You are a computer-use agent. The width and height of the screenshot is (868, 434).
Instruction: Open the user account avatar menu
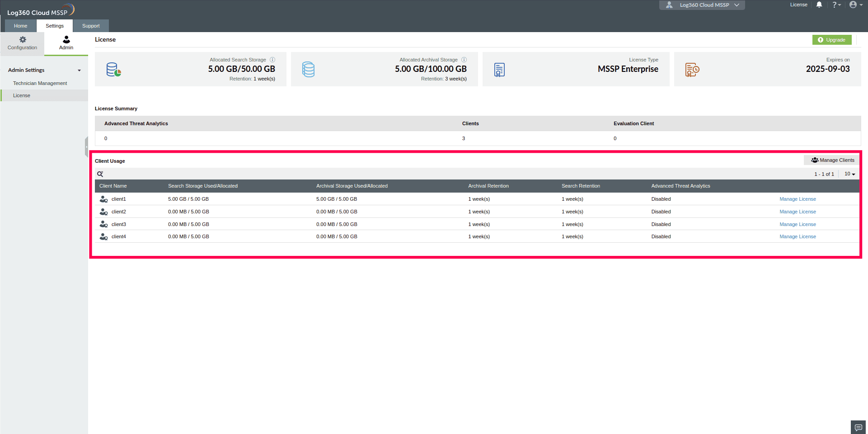(x=856, y=5)
